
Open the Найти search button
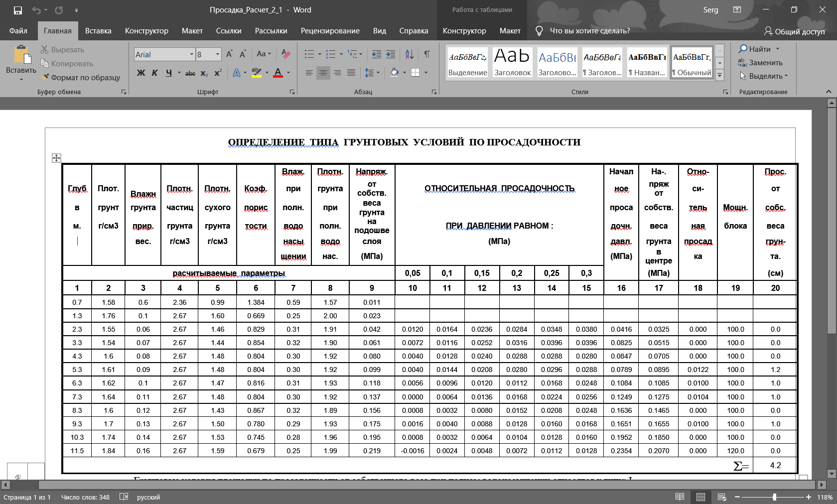755,49
